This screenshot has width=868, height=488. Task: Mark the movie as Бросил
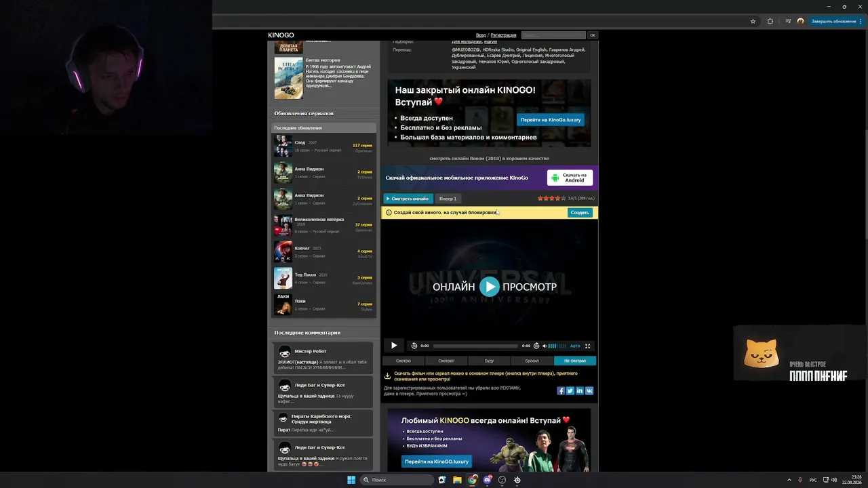(532, 361)
